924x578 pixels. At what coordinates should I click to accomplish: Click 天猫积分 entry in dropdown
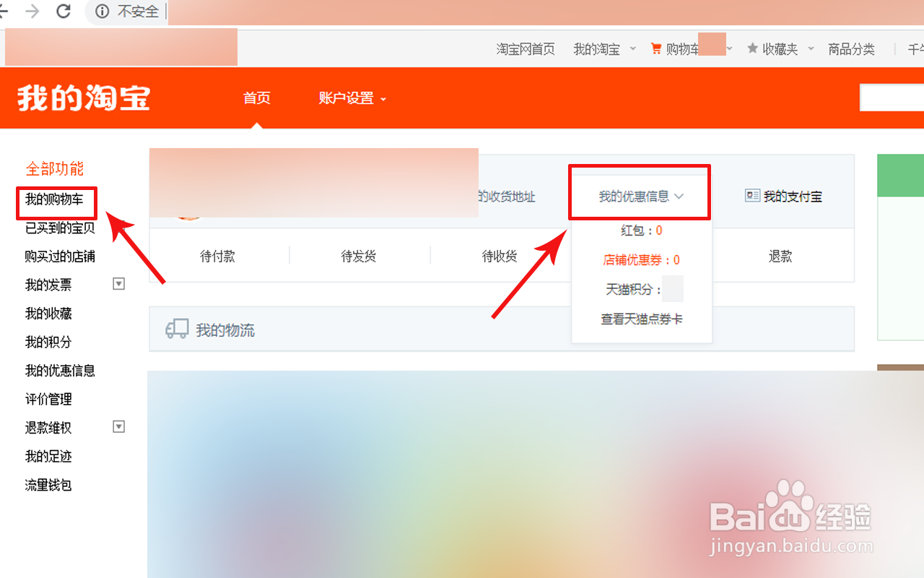click(x=644, y=289)
